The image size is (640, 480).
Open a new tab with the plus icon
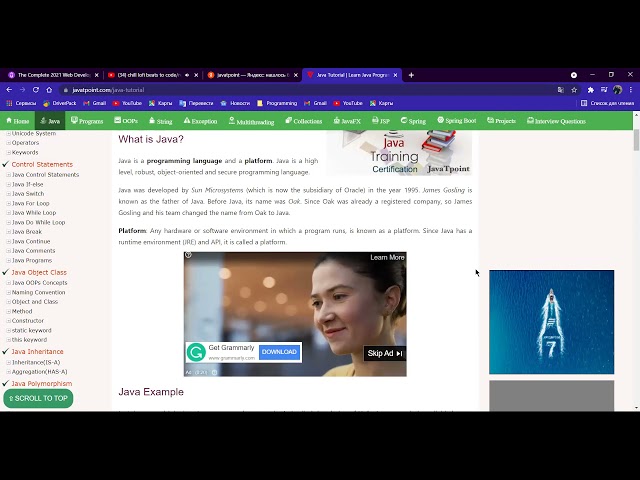tap(411, 75)
